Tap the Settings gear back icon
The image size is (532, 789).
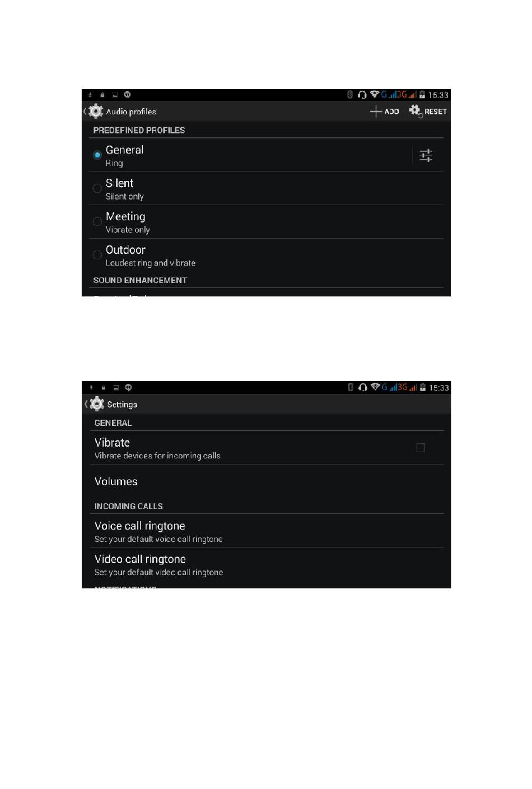97,403
